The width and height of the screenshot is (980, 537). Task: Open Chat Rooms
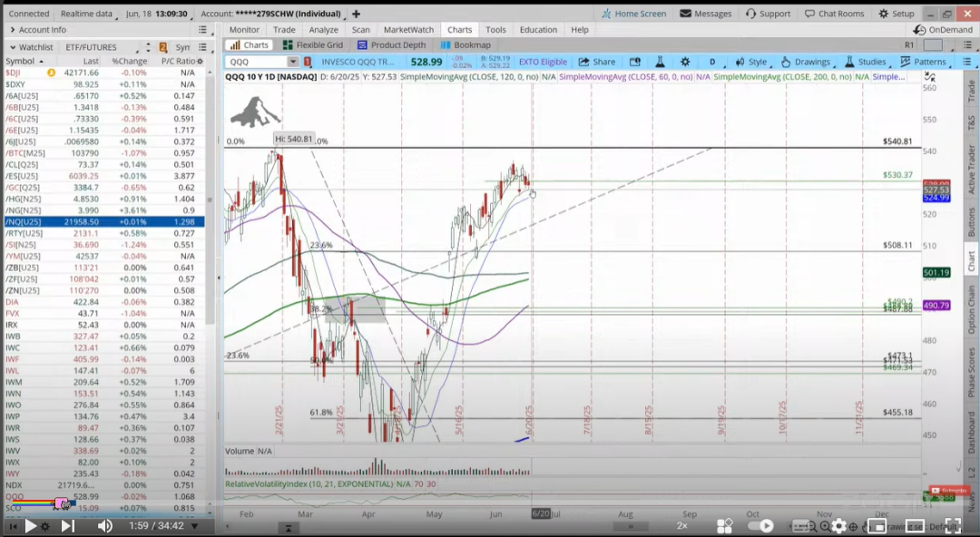(x=835, y=13)
